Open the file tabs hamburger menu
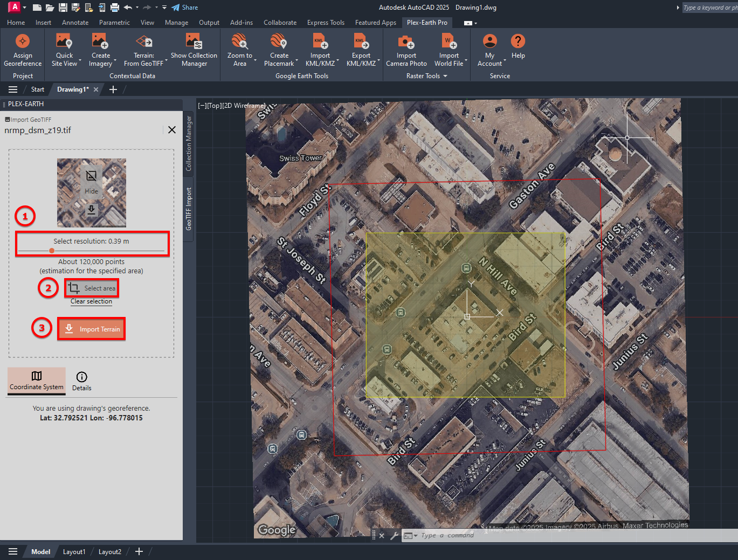This screenshot has height=560, width=738. click(x=13, y=89)
